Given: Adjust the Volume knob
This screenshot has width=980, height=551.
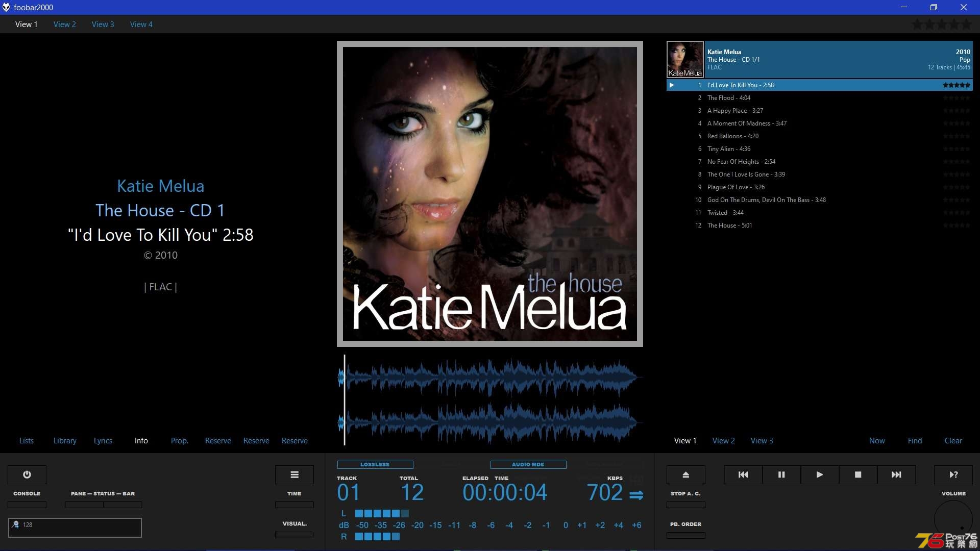Looking at the screenshot, I should (953, 519).
